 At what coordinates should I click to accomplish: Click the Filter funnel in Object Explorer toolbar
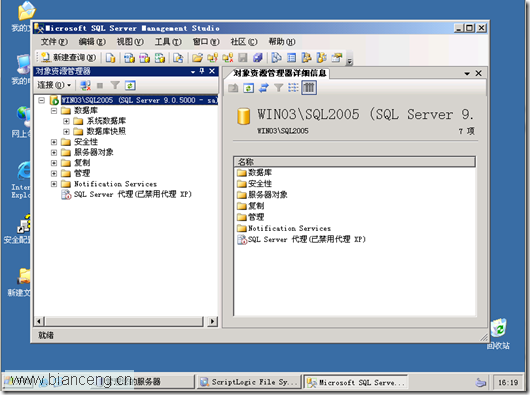[x=115, y=85]
